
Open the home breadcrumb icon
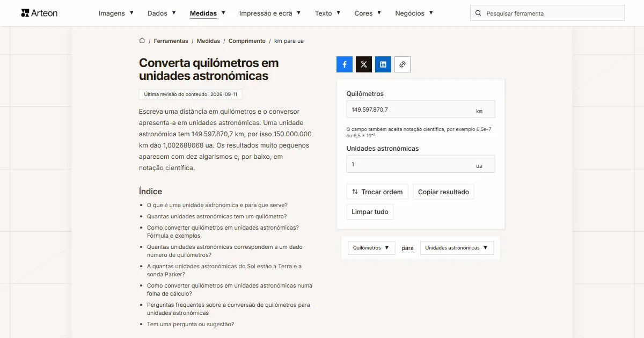(x=142, y=41)
